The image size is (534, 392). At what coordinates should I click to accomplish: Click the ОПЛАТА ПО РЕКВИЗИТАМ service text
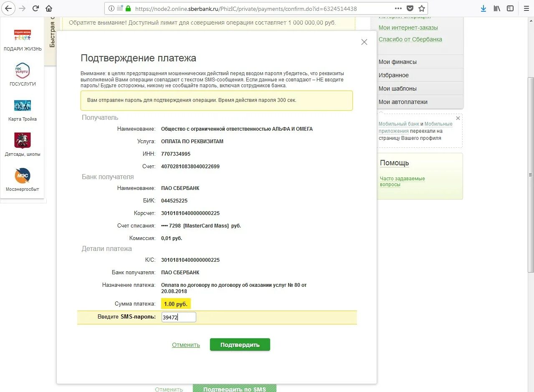(x=192, y=142)
